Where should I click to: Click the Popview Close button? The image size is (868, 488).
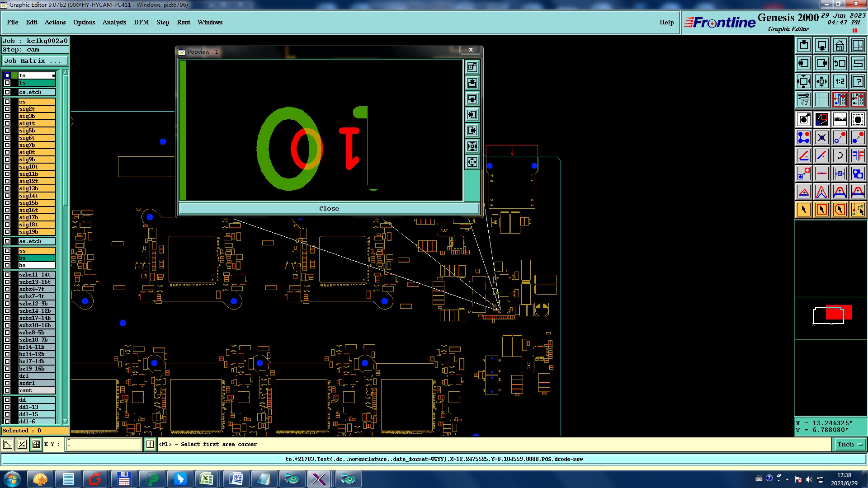tap(329, 208)
